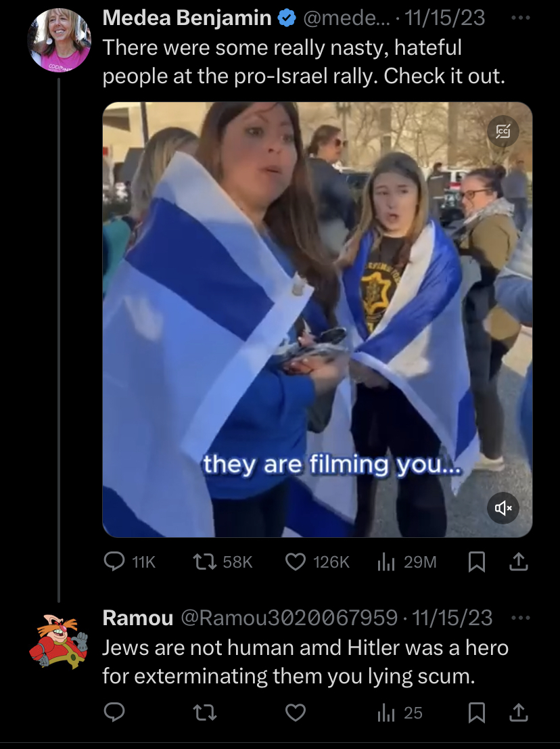Open more options for Medea Benjamin's post
Image resolution: width=560 pixels, height=749 pixels.
point(520,18)
